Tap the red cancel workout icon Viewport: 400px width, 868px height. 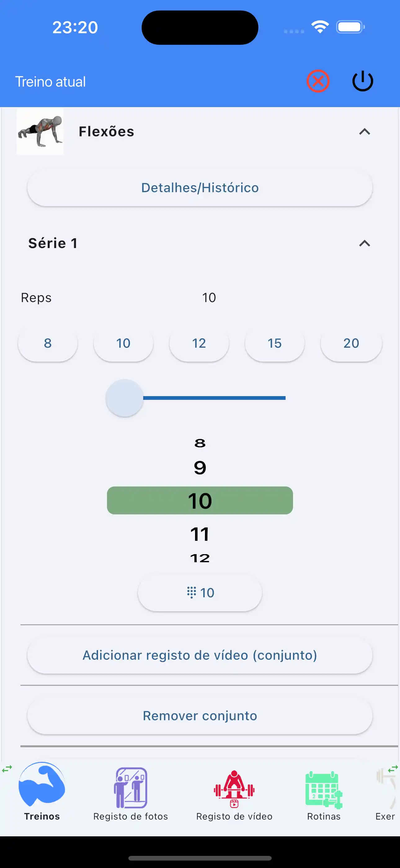318,81
